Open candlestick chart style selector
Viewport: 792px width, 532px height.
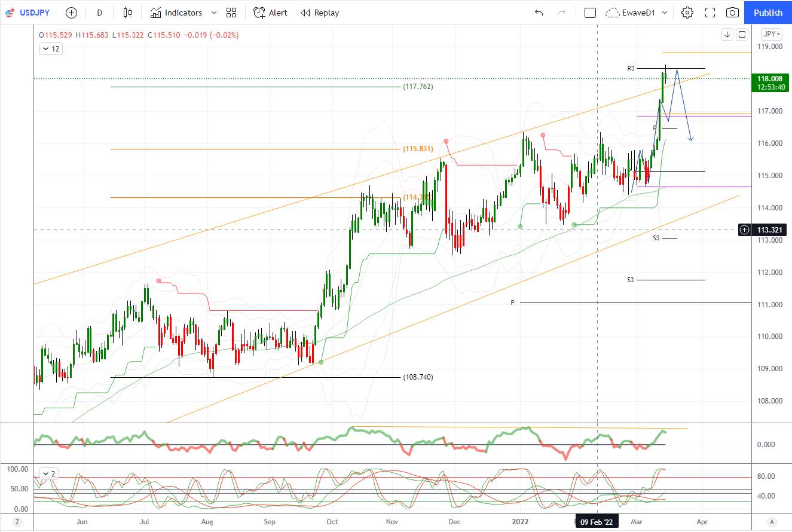tap(127, 13)
